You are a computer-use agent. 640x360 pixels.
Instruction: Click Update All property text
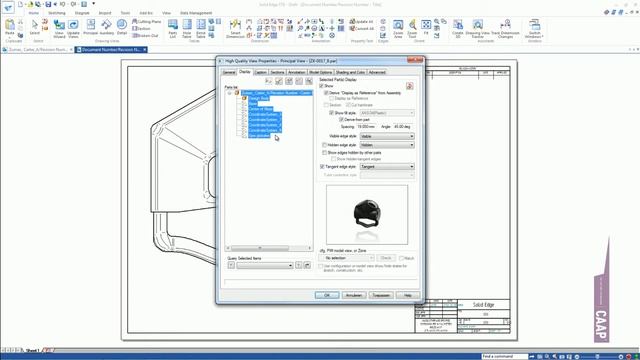point(362,21)
